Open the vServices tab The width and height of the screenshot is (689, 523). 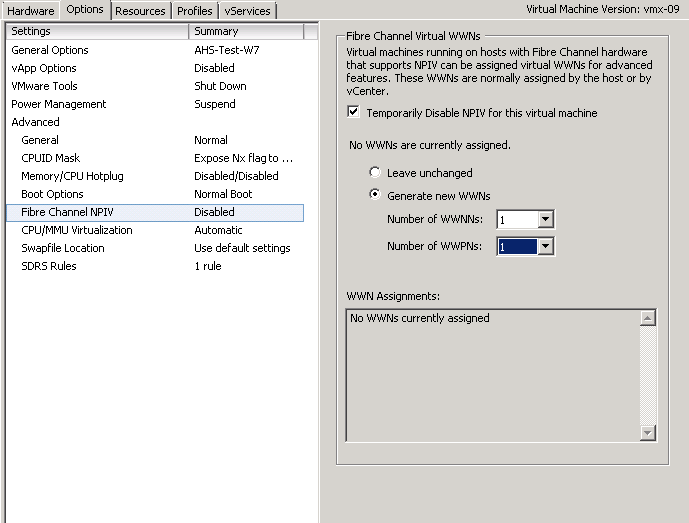[247, 11]
